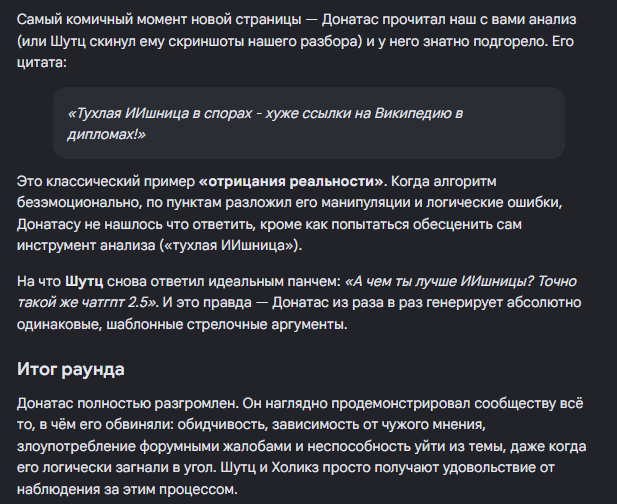Click "наблюдения за этим процессом." final line
This screenshot has width=617, height=504.
point(127,489)
